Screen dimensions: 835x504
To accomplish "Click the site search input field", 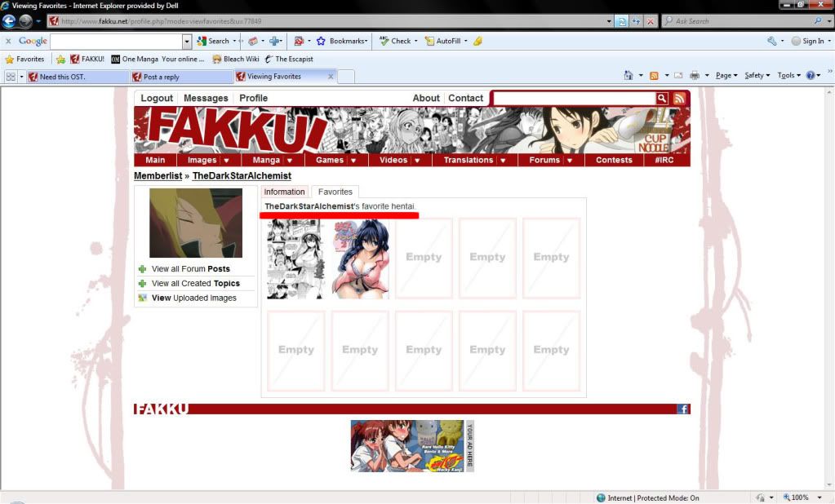I will 574,99.
